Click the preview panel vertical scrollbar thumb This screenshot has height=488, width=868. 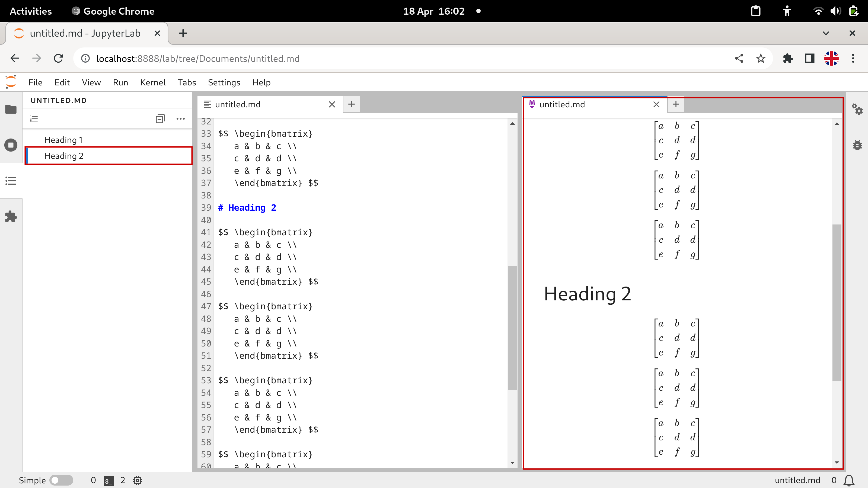pyautogui.click(x=837, y=303)
